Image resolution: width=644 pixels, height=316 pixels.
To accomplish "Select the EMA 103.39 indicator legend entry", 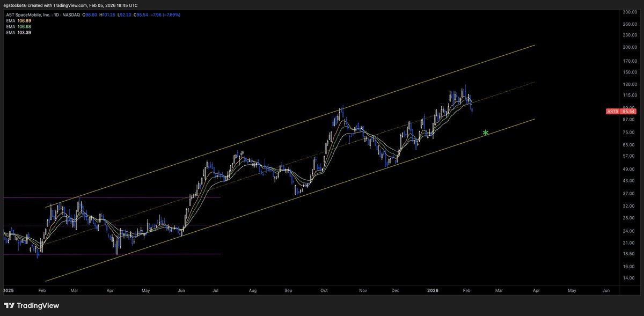I will coord(18,32).
